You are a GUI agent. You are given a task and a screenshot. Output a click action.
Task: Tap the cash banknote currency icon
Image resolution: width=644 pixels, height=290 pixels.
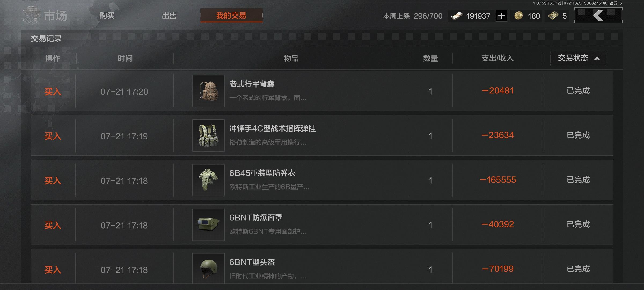(x=457, y=16)
